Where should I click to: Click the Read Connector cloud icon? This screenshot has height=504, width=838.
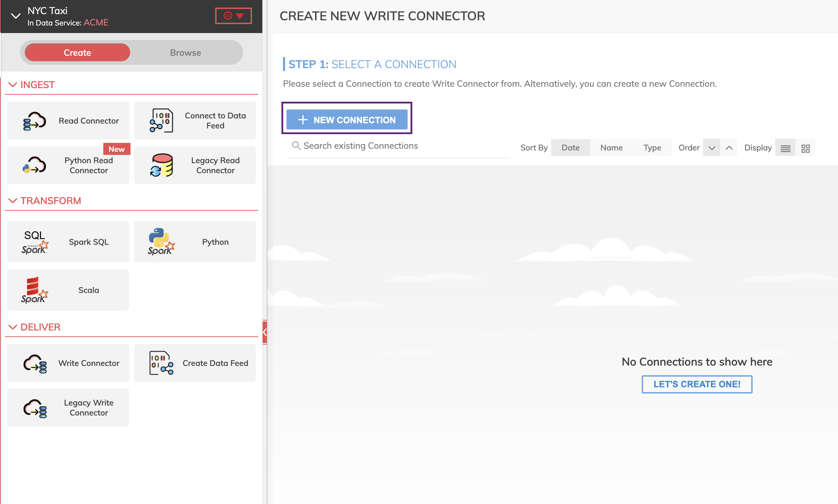(x=34, y=121)
